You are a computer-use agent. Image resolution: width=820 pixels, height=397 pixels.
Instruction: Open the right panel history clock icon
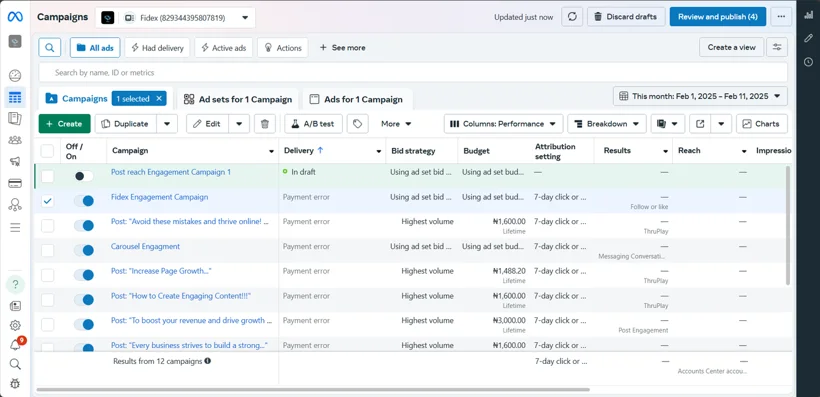[808, 62]
